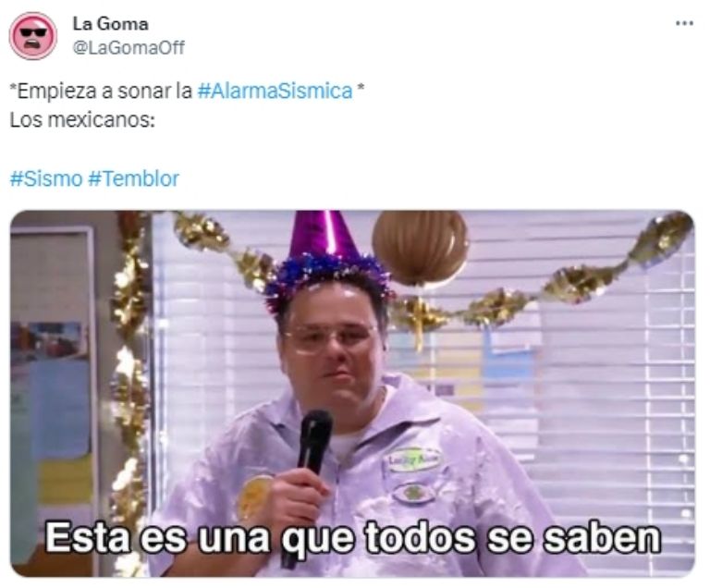Follow the #AlarmaSismica hashtag
Screen dimensions: 710x588
tap(275, 91)
